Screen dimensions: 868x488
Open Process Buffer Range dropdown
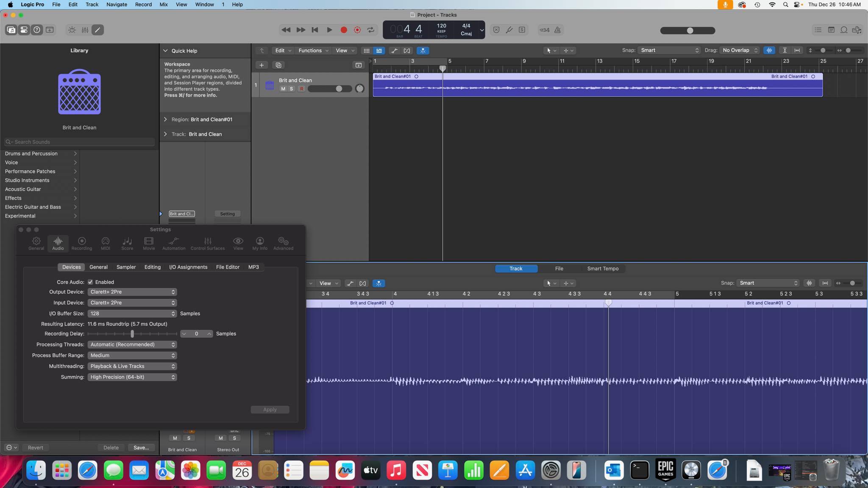coord(132,356)
